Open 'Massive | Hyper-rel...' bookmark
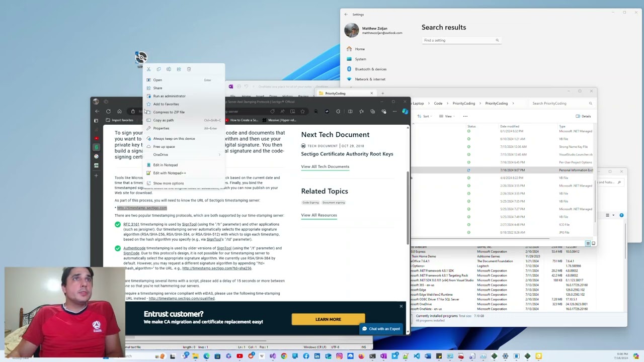 [x=279, y=120]
